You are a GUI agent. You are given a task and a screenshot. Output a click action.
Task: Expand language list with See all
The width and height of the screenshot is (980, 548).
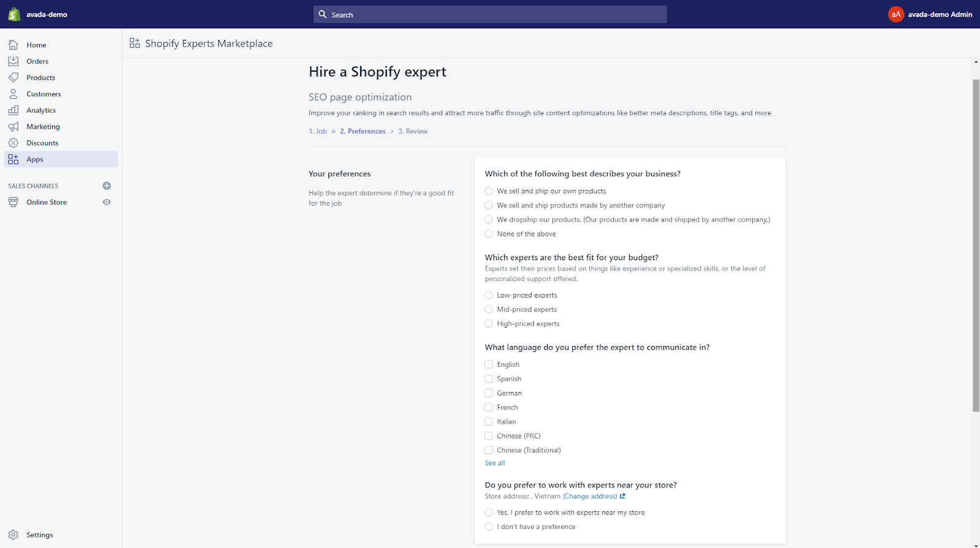[495, 463]
